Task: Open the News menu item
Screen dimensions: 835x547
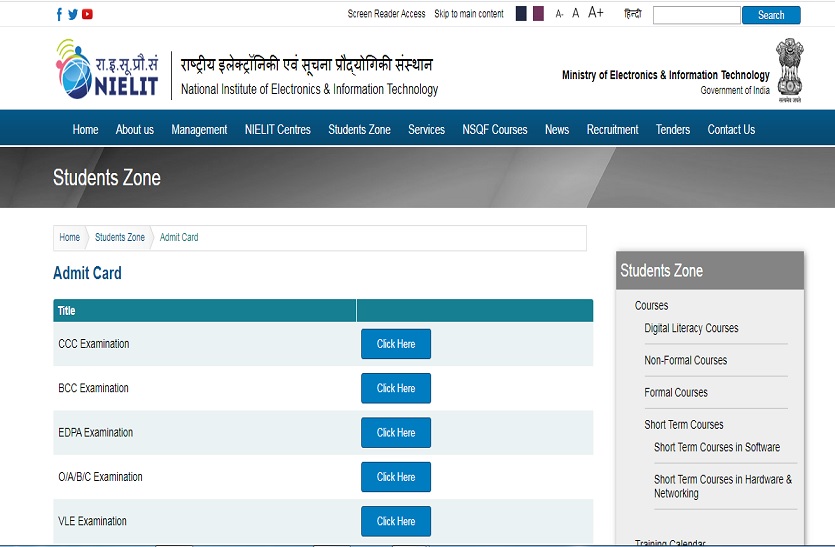Action: (x=557, y=129)
